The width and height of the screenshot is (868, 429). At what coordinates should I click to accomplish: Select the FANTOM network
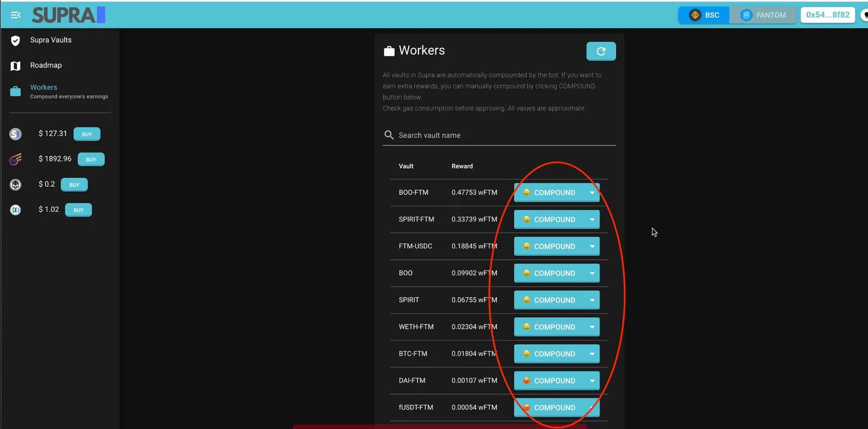tap(763, 15)
